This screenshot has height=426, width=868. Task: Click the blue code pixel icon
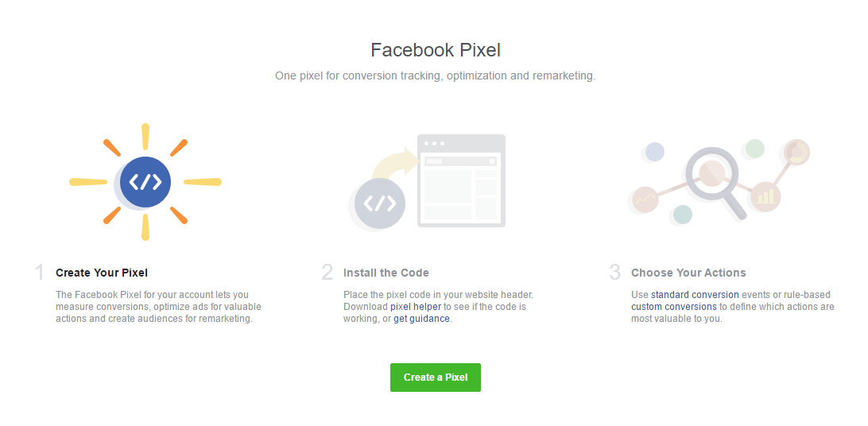point(145,182)
